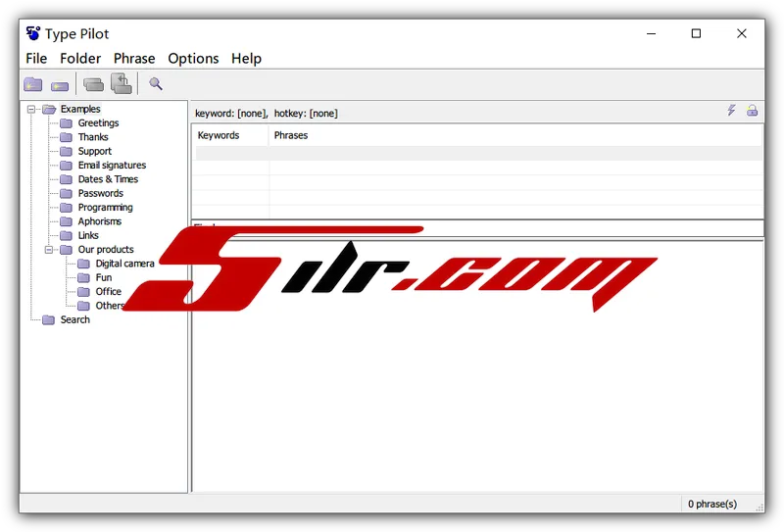Select the Search folder label
The height and width of the screenshot is (532, 784).
click(75, 319)
